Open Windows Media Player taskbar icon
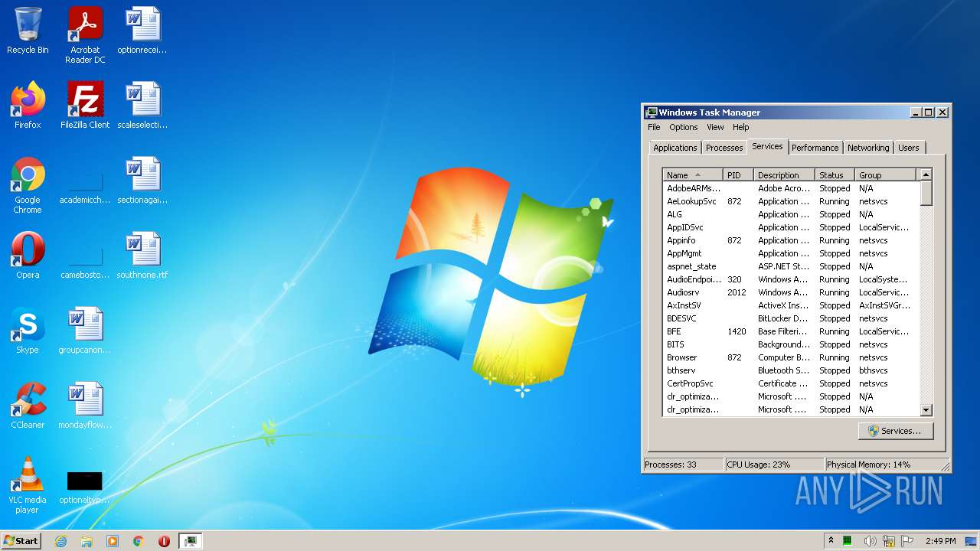Viewport: 980px width, 551px height. coord(113,541)
